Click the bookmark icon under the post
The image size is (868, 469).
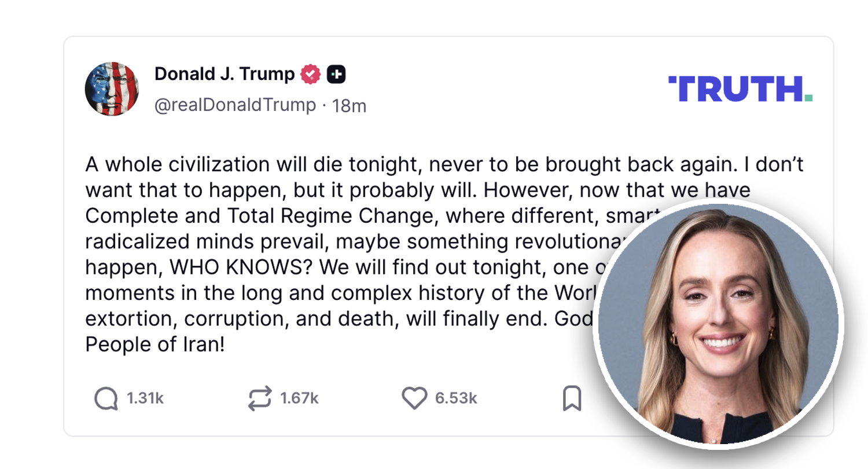point(573,397)
